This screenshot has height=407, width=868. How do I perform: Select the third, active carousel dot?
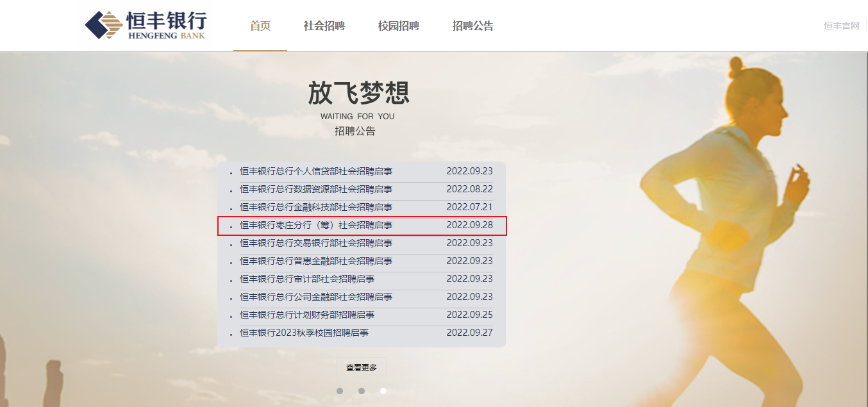383,391
